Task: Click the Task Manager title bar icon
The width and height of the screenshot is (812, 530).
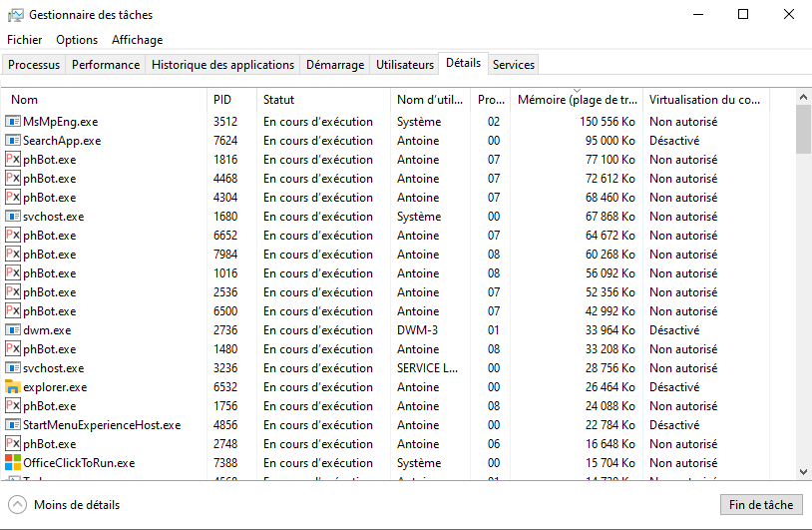Action: click(15, 15)
